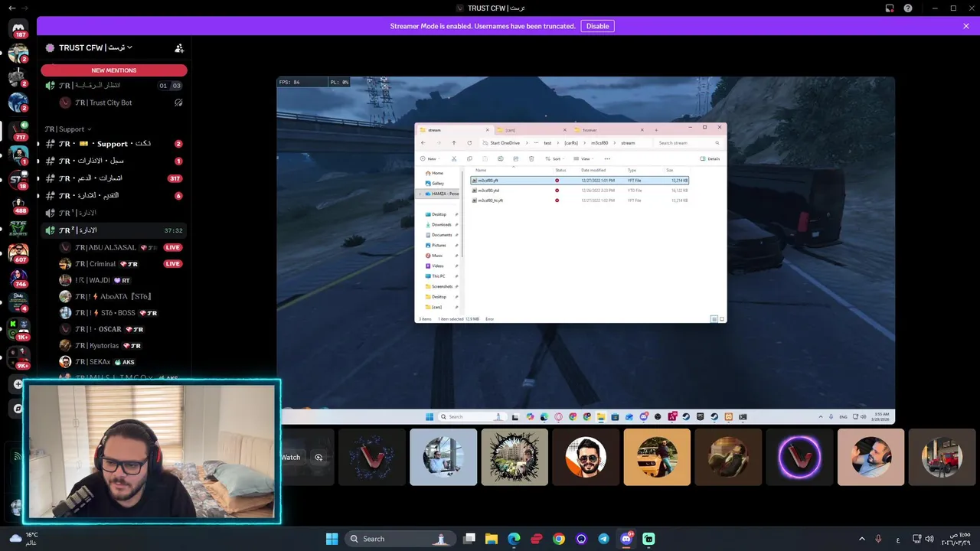Open the Support تكت text channel
The width and height of the screenshot is (980, 551).
114,144
